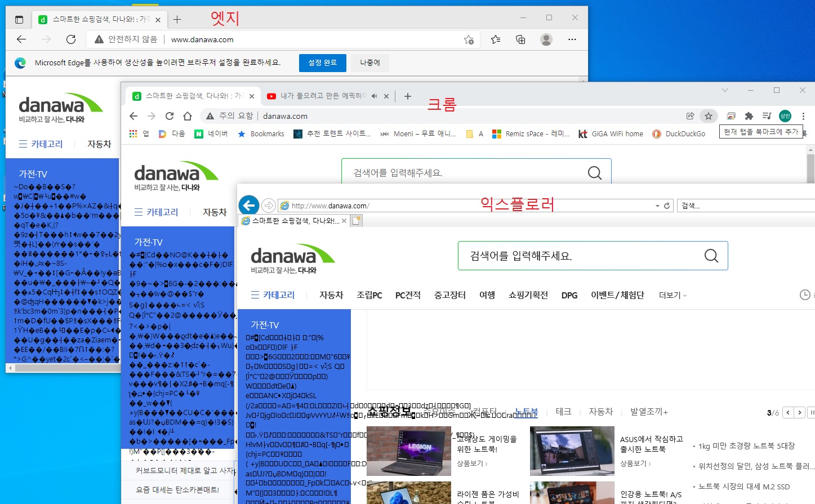815x504 pixels.
Task: Click Chrome vertical scrollbar thumb
Action: (x=811, y=168)
